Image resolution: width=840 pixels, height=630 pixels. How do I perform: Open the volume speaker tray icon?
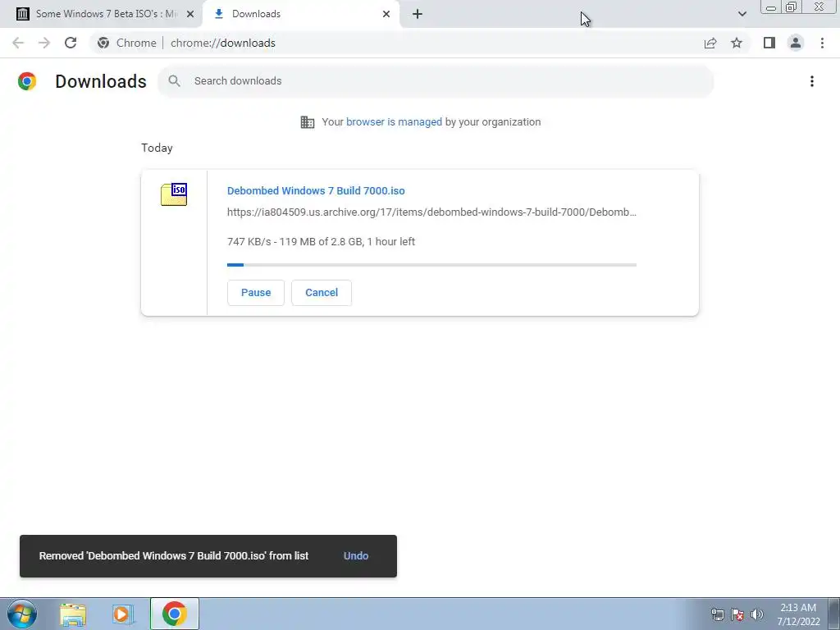pyautogui.click(x=757, y=614)
